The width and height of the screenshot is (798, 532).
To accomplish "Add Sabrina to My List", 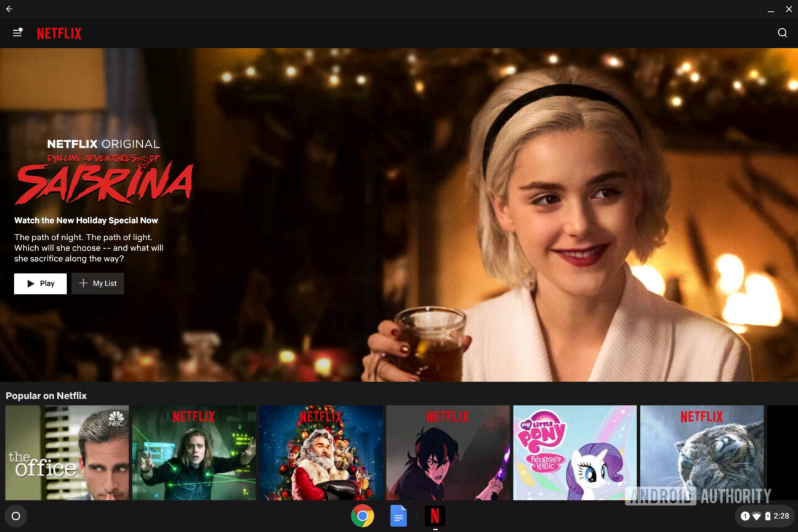I will point(97,283).
